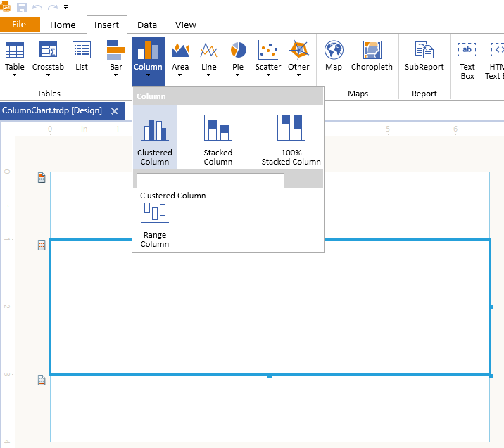Select the Insert ribbon tab
This screenshot has width=504, height=448.
pyautogui.click(x=107, y=25)
